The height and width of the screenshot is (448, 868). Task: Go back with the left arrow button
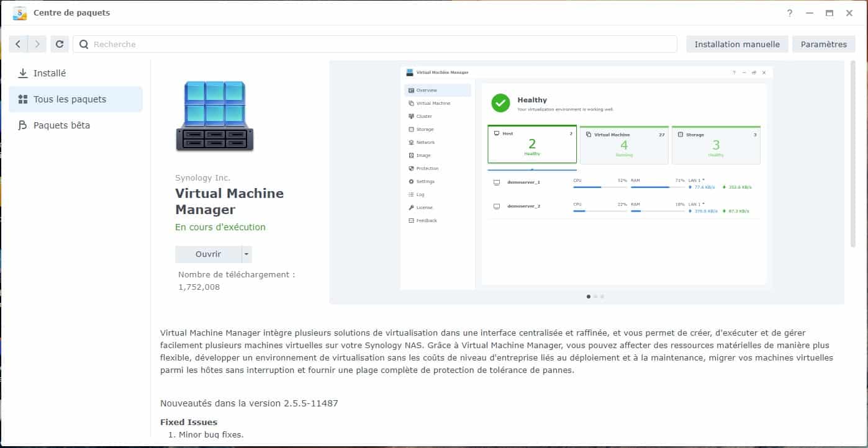[18, 44]
